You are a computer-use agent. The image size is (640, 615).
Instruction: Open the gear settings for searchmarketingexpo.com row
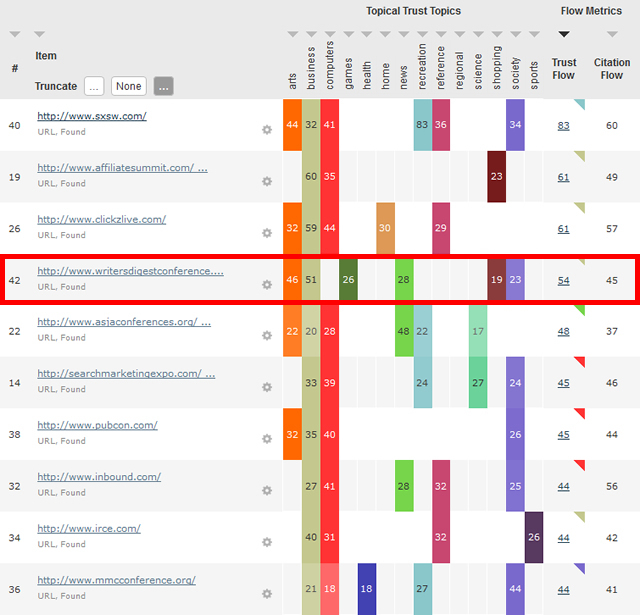[x=267, y=387]
